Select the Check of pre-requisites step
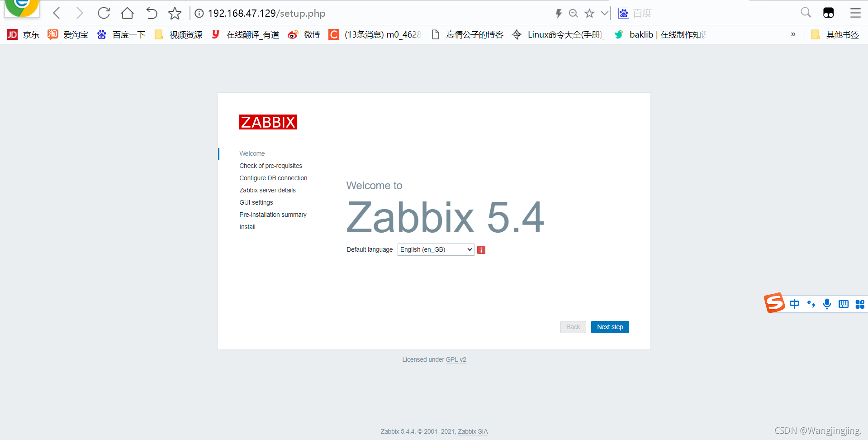 coord(270,166)
